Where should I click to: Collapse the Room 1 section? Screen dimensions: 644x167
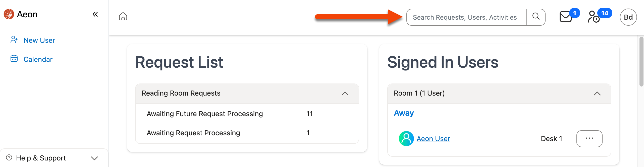point(597,94)
